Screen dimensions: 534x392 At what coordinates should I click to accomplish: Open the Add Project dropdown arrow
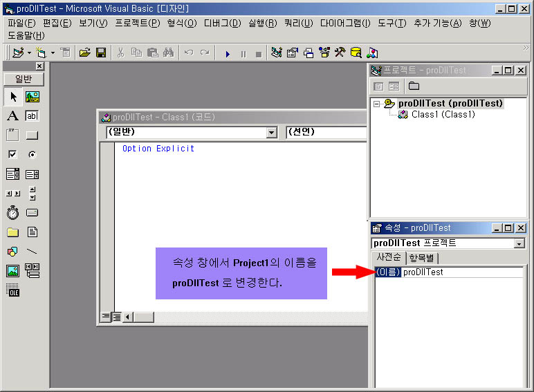(x=29, y=53)
